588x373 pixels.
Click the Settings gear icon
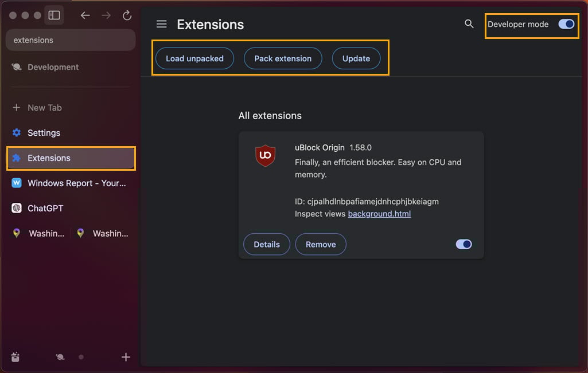click(x=17, y=132)
